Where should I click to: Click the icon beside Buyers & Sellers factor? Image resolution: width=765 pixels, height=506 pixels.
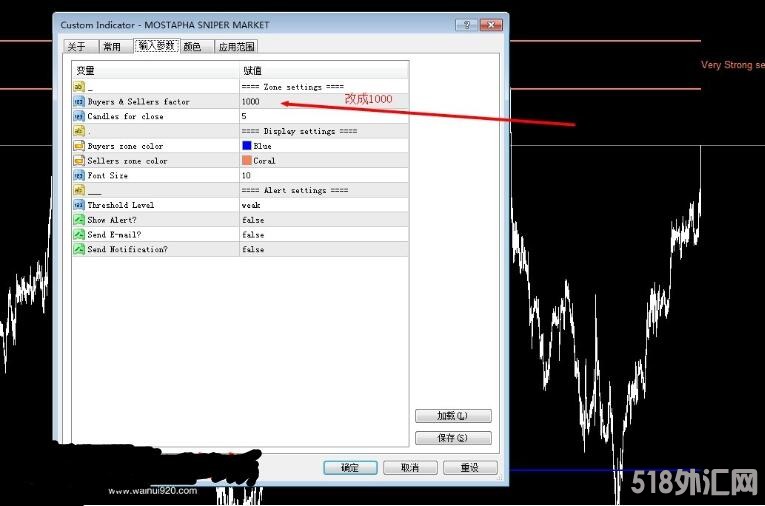79,101
